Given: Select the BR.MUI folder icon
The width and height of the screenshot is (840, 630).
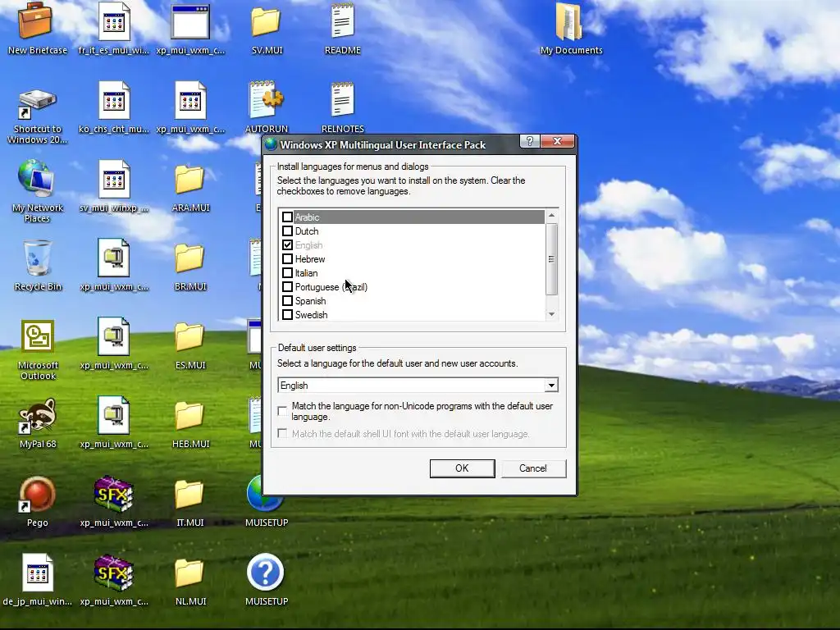Looking at the screenshot, I should click(x=189, y=258).
